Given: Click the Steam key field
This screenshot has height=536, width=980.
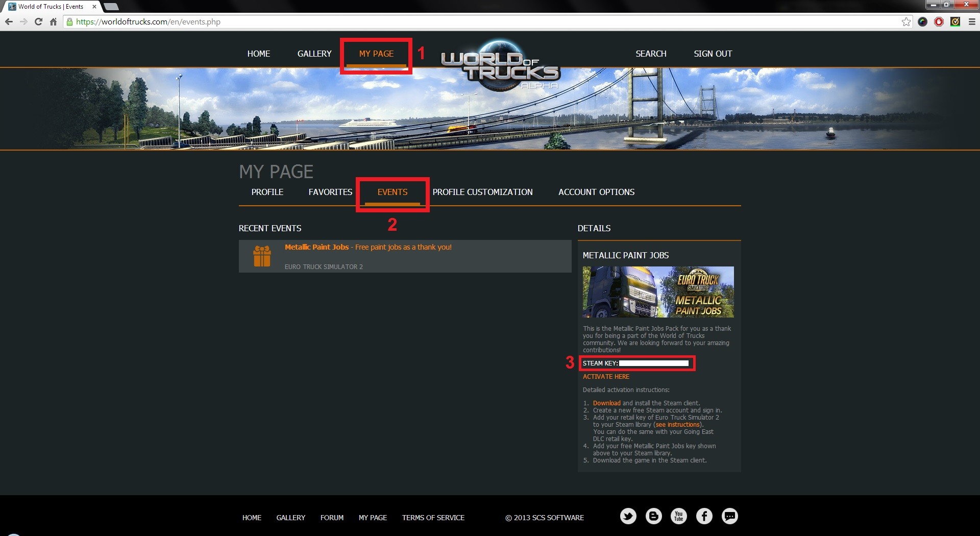Looking at the screenshot, I should 654,363.
